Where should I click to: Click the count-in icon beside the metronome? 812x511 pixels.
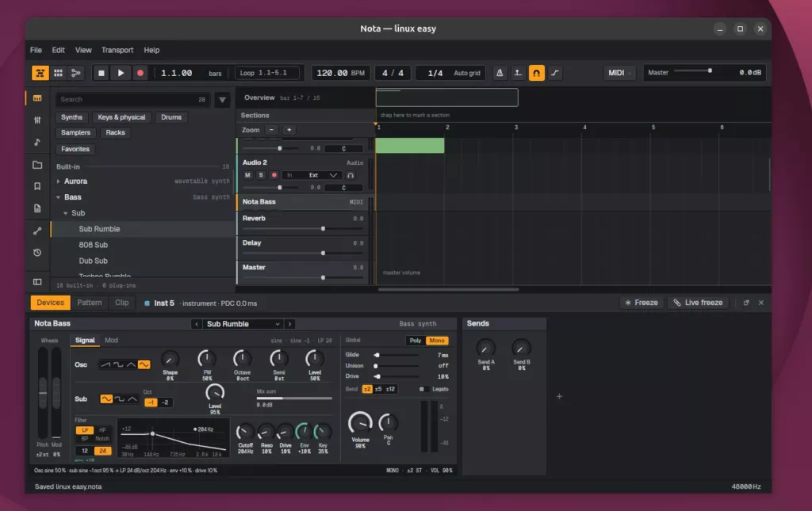click(518, 73)
